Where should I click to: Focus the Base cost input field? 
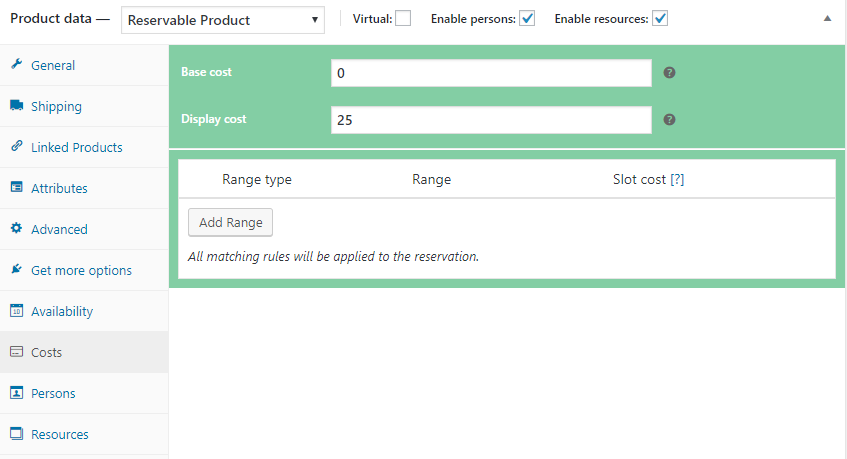(491, 73)
